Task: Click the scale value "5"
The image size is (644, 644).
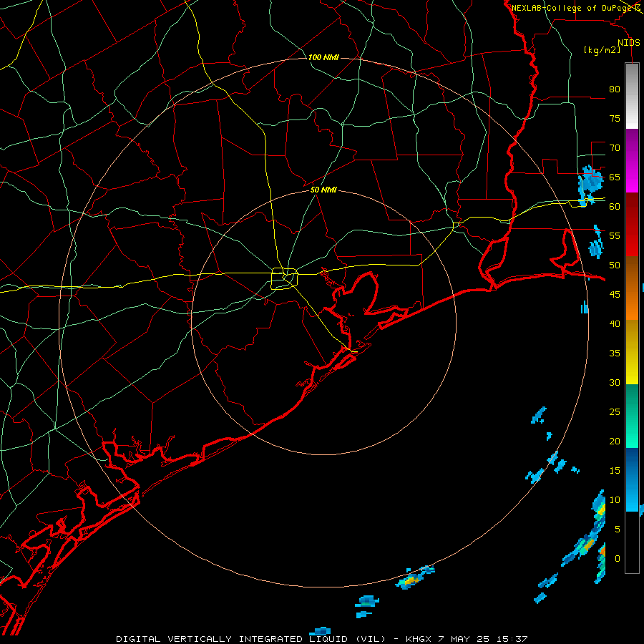Action: pyautogui.click(x=618, y=529)
